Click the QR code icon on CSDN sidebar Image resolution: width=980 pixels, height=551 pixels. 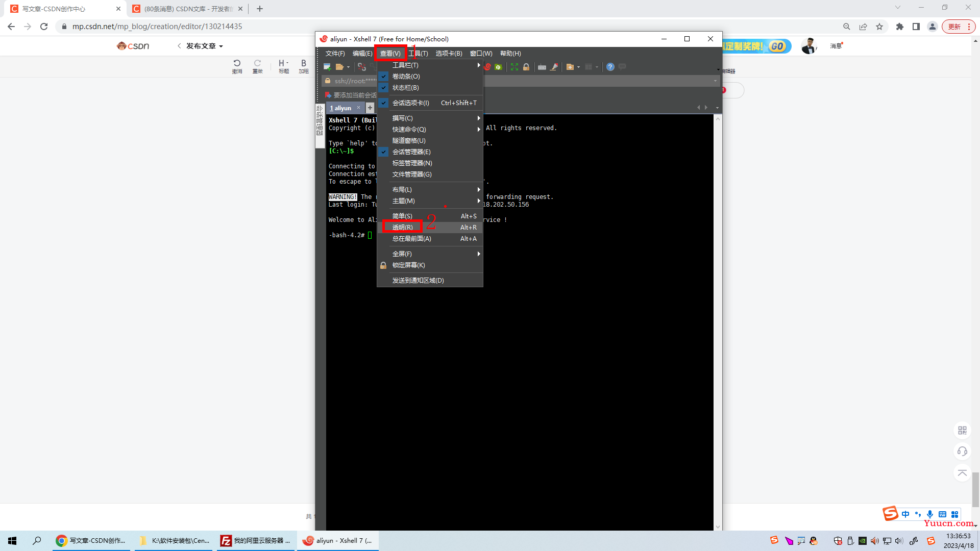point(962,431)
